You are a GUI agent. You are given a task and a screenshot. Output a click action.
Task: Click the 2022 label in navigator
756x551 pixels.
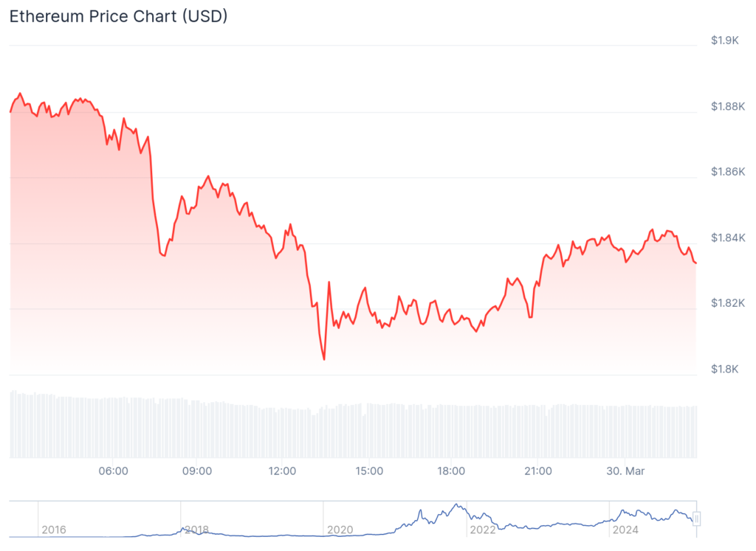tap(483, 530)
